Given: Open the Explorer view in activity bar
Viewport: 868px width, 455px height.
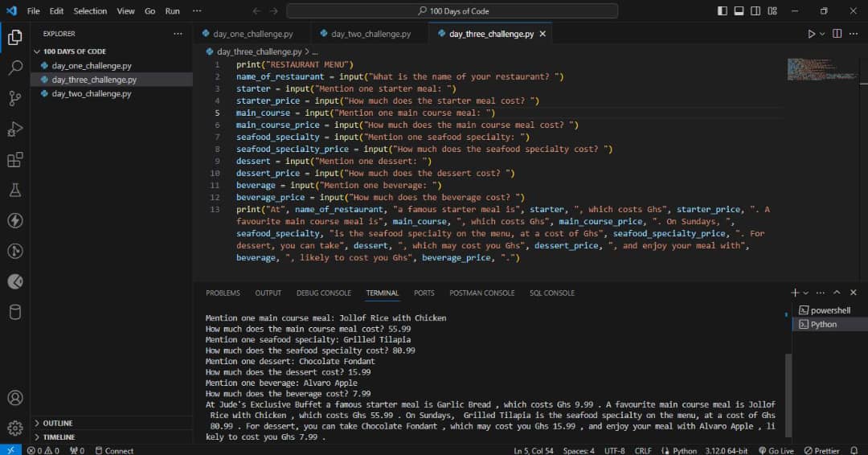Looking at the screenshot, I should pyautogui.click(x=15, y=37).
